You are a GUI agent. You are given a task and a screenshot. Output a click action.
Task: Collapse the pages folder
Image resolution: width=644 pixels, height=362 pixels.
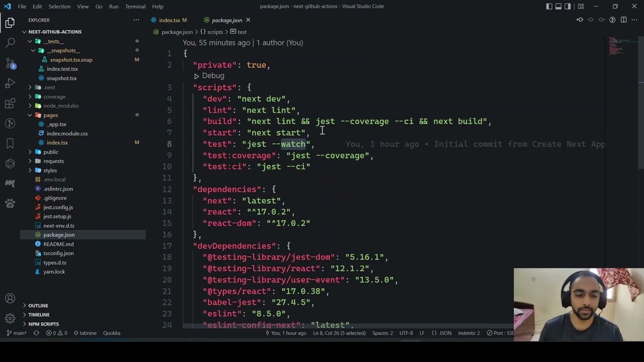point(50,115)
